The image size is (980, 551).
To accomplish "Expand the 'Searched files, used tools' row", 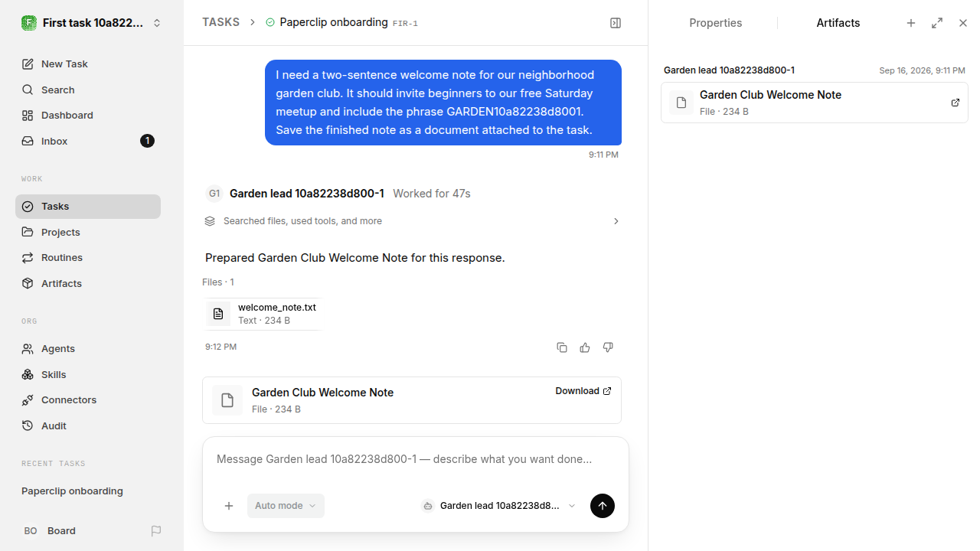I will pos(413,221).
